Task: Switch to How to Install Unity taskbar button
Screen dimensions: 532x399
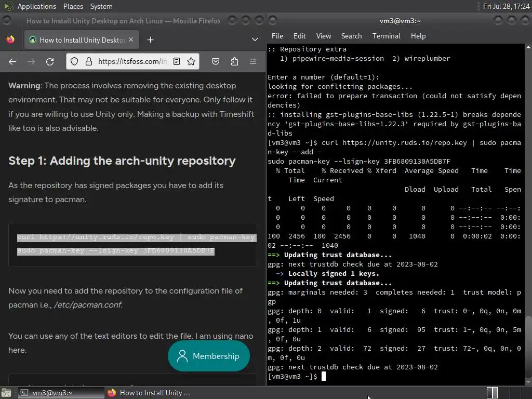Action: [x=148, y=393]
